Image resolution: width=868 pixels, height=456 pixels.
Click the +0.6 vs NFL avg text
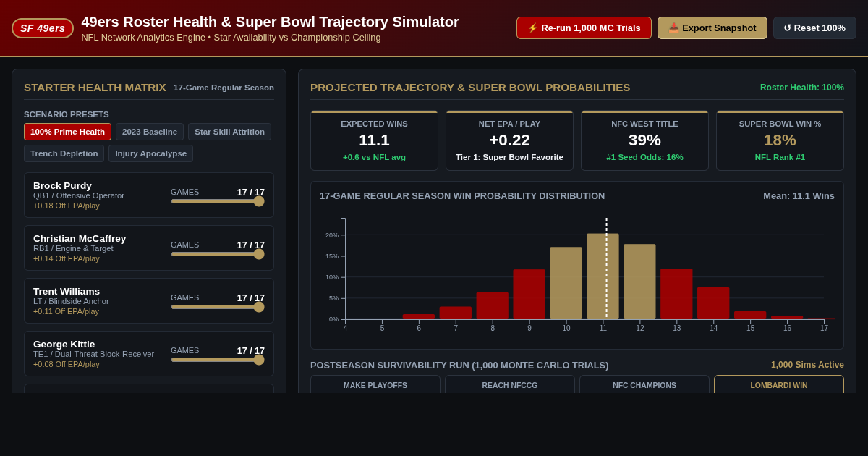tap(374, 157)
